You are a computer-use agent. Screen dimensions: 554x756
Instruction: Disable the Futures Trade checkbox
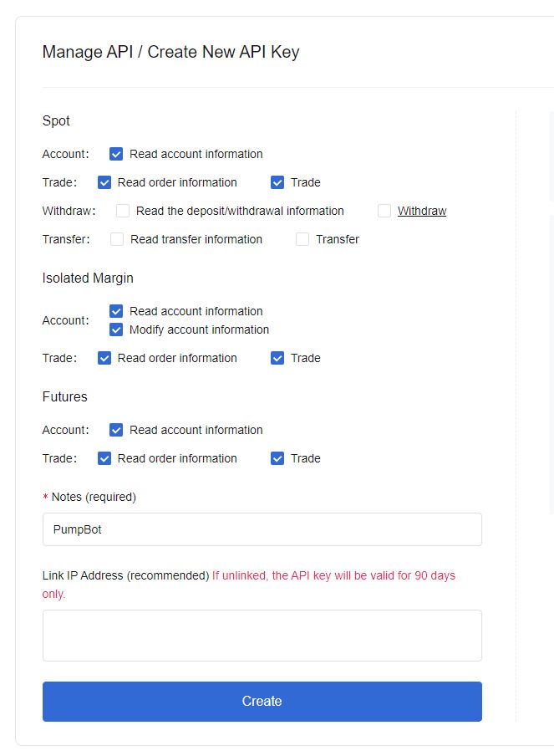pyautogui.click(x=277, y=458)
